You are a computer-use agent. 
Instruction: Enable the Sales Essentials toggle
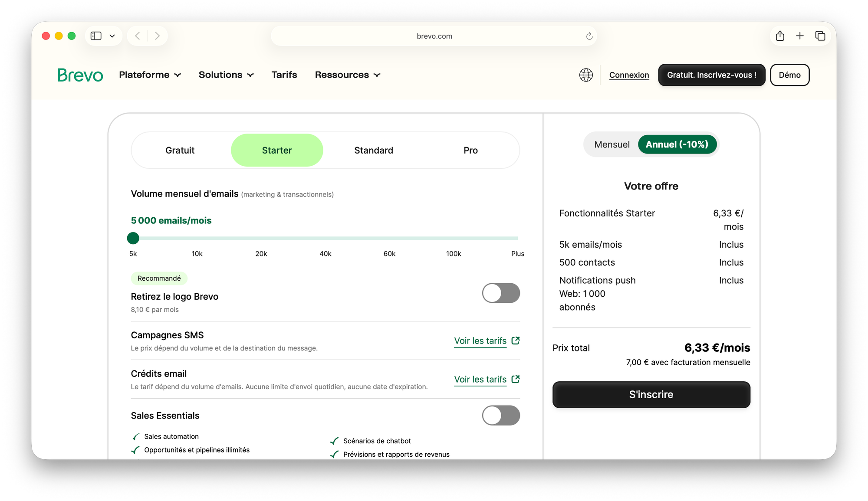point(501,416)
